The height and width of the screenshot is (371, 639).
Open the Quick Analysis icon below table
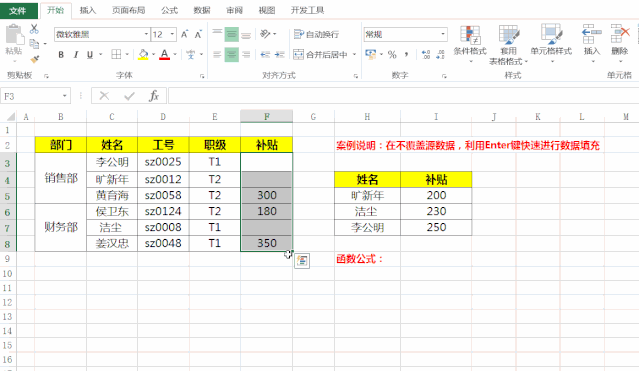pyautogui.click(x=302, y=261)
